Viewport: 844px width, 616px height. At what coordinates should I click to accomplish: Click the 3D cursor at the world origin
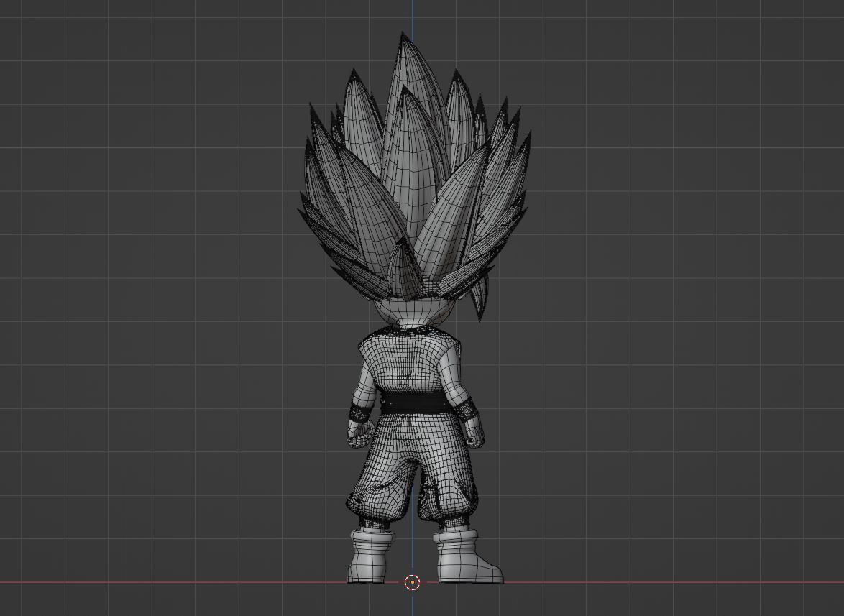413,582
